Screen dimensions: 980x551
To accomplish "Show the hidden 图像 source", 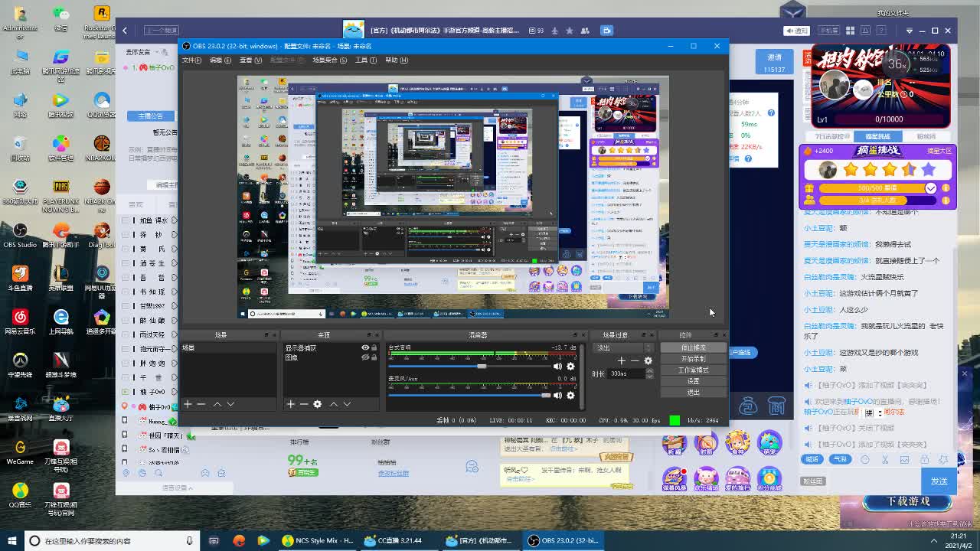I will pos(365,357).
